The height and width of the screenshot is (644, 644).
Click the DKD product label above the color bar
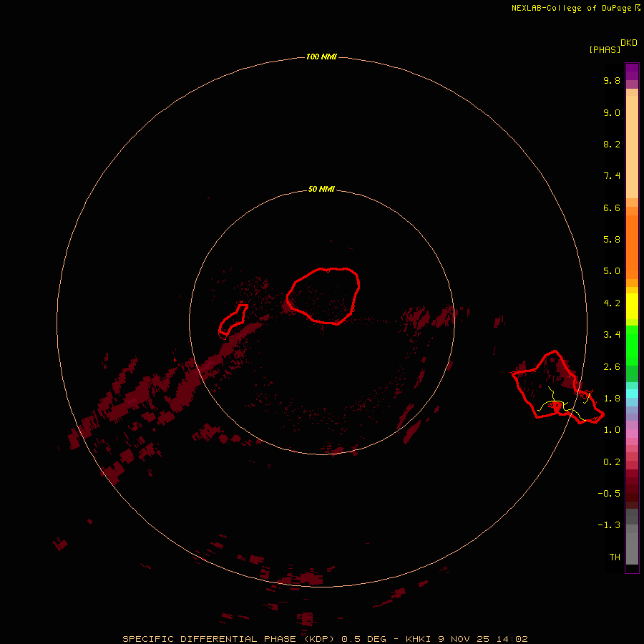click(629, 43)
